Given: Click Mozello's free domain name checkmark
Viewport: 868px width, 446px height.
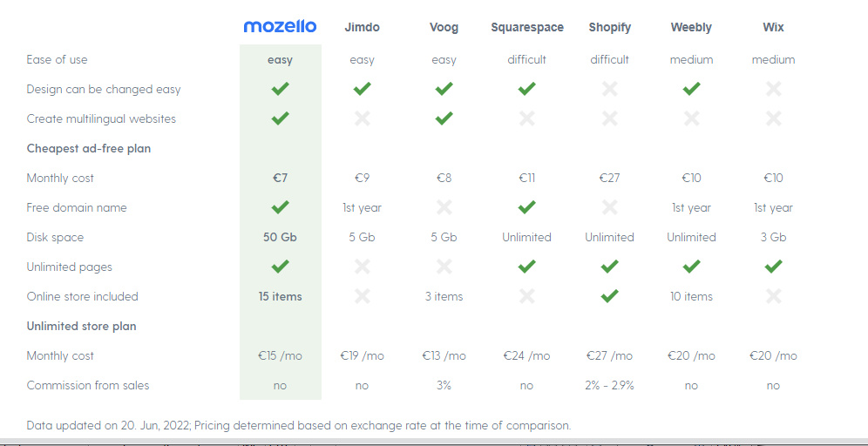Looking at the screenshot, I should tap(280, 207).
